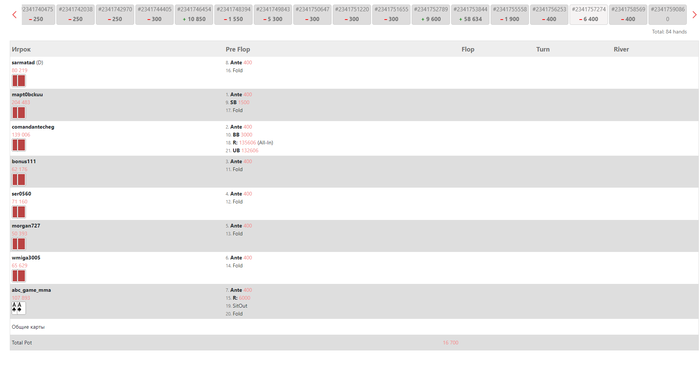Open hand #2341751655 tab
The width and height of the screenshot is (700, 367).
click(x=391, y=14)
